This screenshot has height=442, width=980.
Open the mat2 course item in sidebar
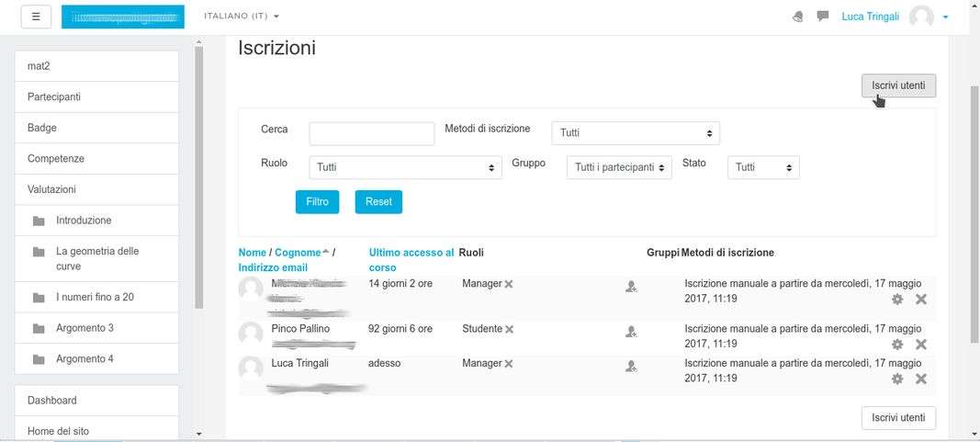96,66
